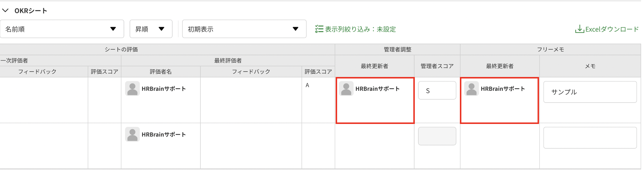Screen dimensions: 644x173
Task: Click the memo field containing サンプル
Action: 590,92
